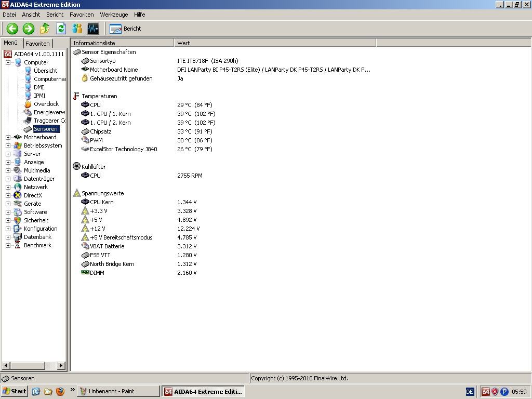Expand the Betriebssystem tree node
Image resolution: width=532 pixels, height=399 pixels.
pyautogui.click(x=8, y=145)
